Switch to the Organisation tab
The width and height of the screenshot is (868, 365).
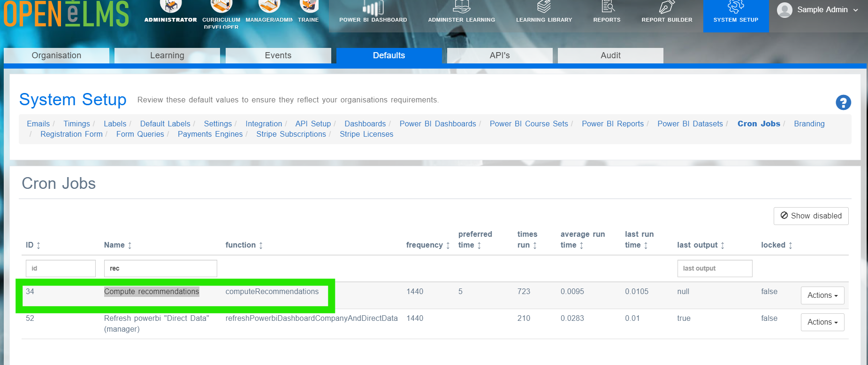click(56, 55)
